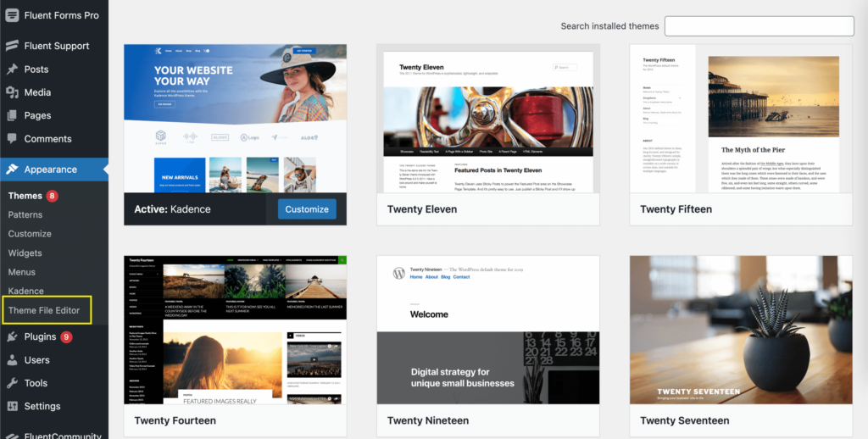The width and height of the screenshot is (868, 439).
Task: Open Customize in Appearance submenu
Action: click(30, 234)
